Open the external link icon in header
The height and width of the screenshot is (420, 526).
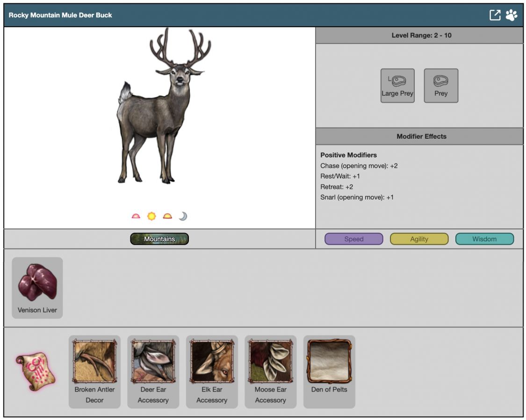pos(495,15)
